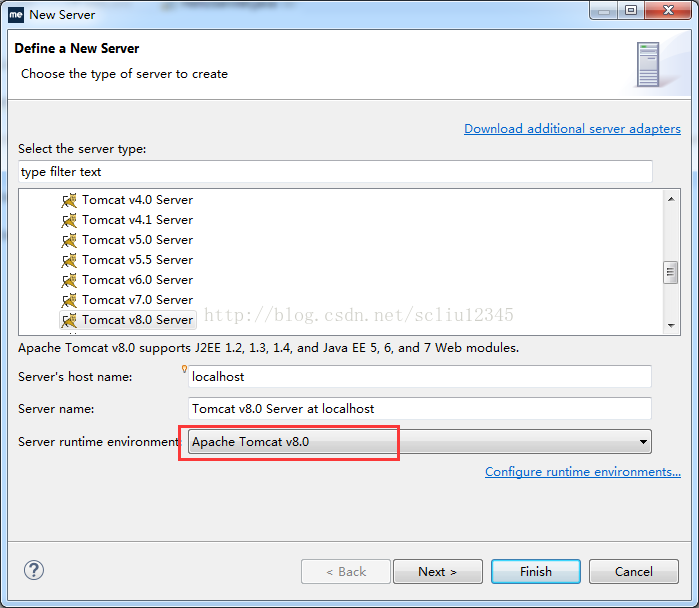699x608 pixels.
Task: Close the New Server dialog
Action: pyautogui.click(x=668, y=10)
